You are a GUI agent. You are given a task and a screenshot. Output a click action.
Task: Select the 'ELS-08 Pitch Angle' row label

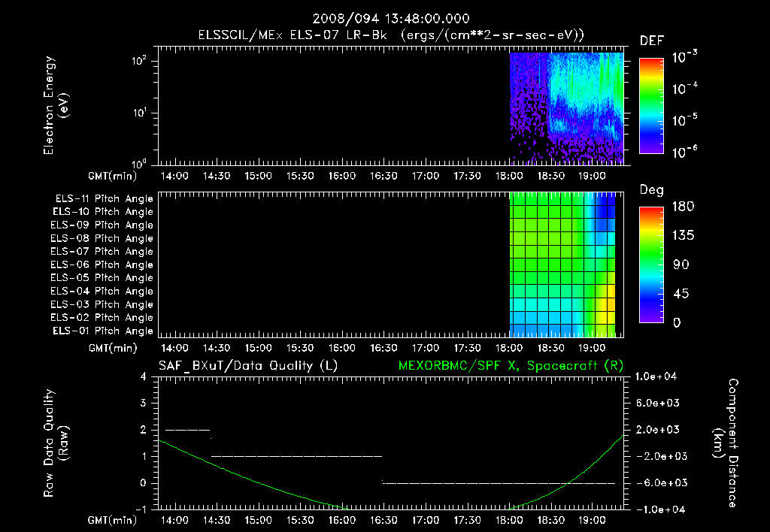pyautogui.click(x=102, y=238)
